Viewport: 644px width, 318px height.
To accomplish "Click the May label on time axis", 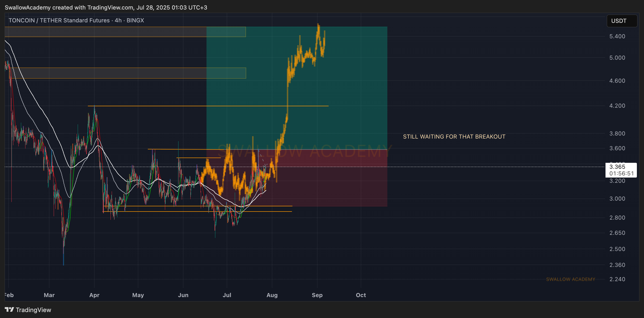I will click(138, 295).
